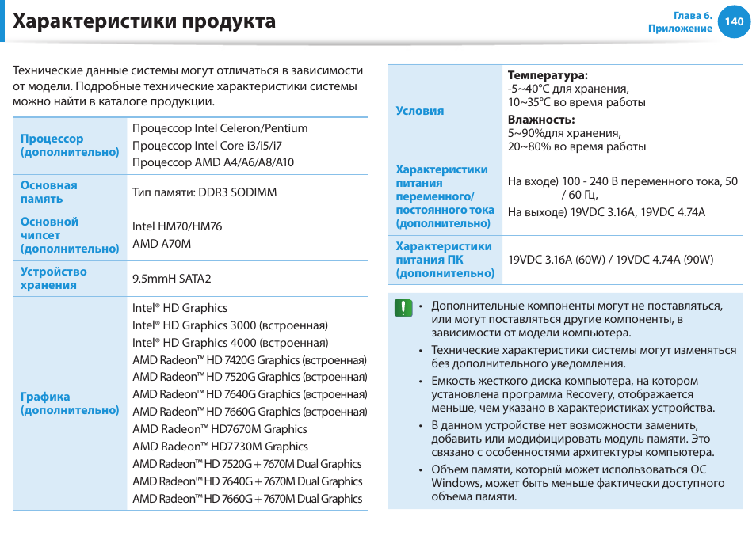The image size is (756, 536).
Task: Select 'HD 7660G + 7670M Dual Graphics' line
Action: coord(247,499)
